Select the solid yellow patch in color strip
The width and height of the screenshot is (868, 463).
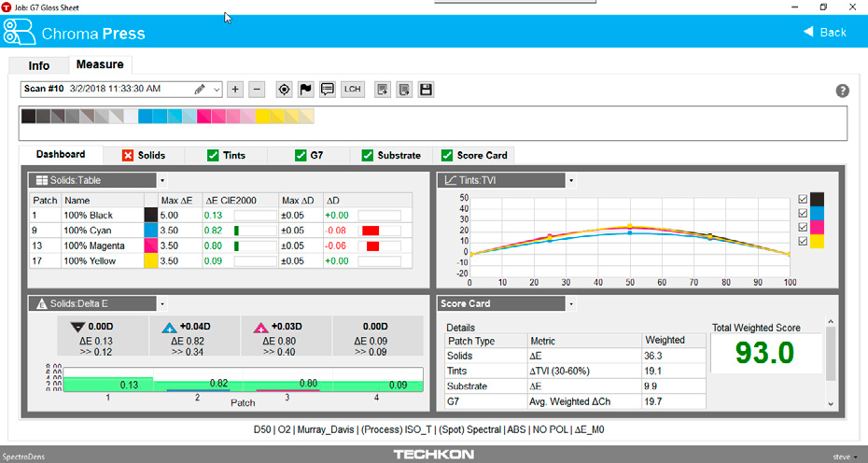(262, 116)
